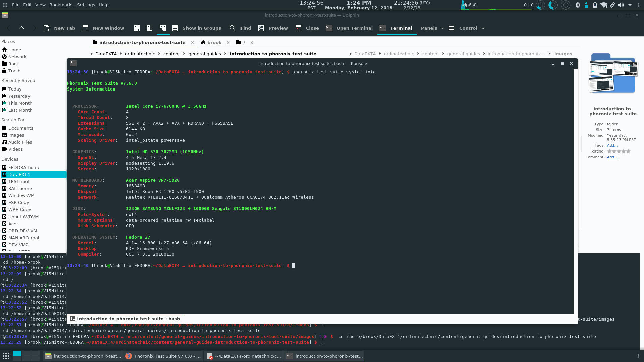Expand breadcrumb arrow after content

[184, 54]
